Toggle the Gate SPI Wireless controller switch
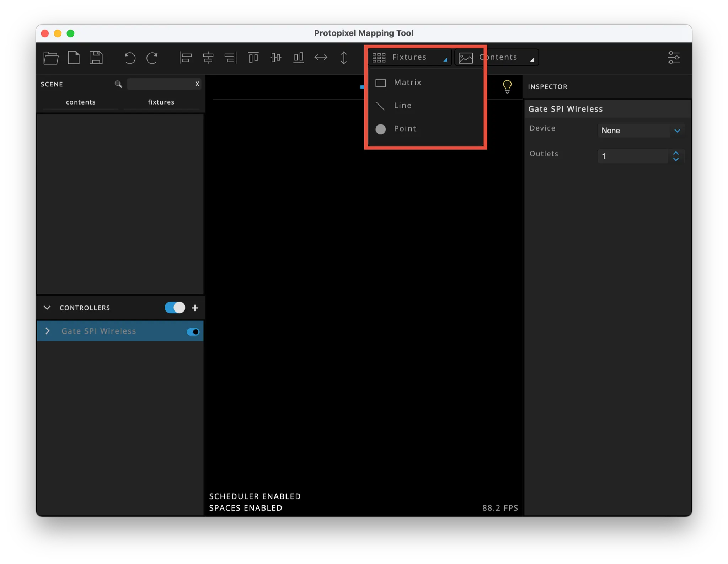 [193, 332]
